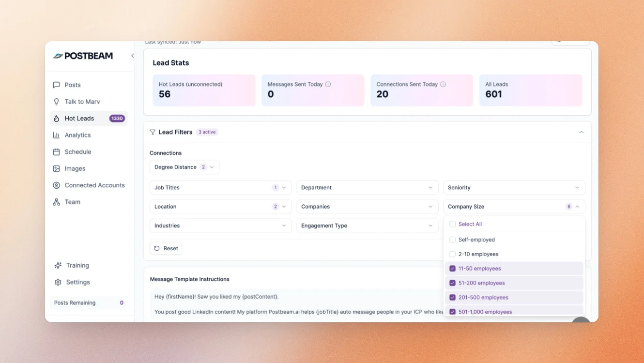Click info icon beside Connections Sent Today
Screen dimensions: 644x363
[x=443, y=84]
